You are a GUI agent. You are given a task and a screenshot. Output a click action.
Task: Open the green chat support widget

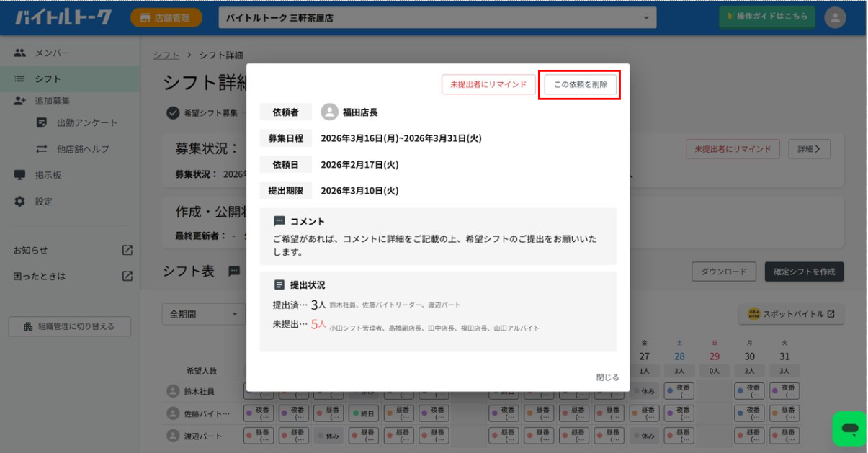coord(849,429)
